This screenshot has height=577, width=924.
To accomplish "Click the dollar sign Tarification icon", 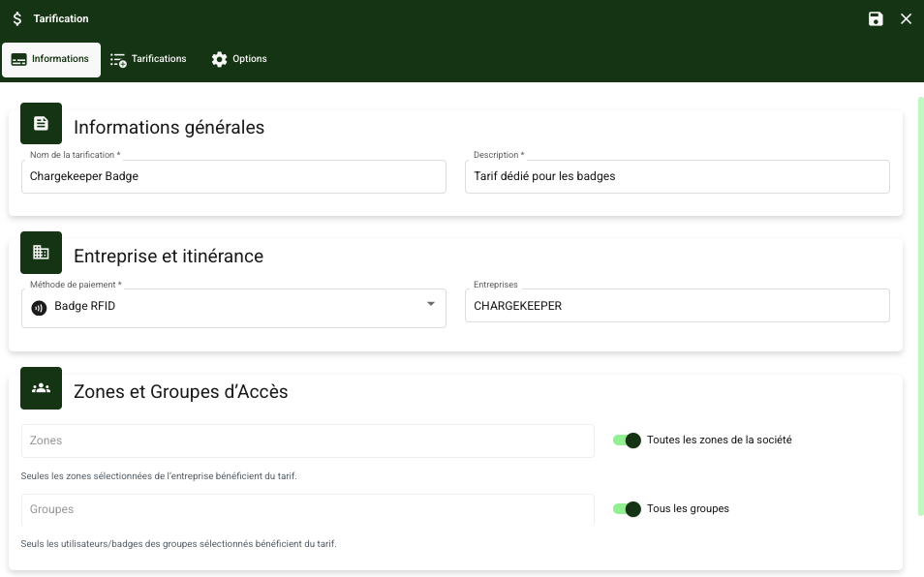I will (17, 19).
